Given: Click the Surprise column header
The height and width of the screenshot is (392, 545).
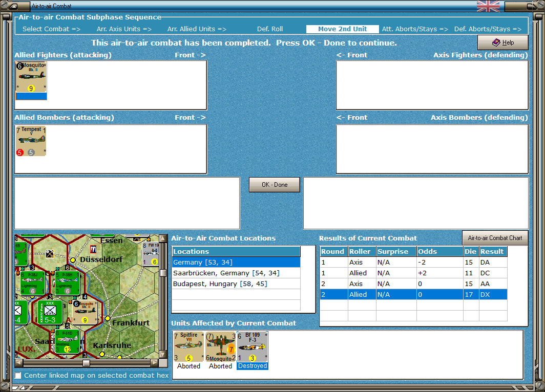Looking at the screenshot, I should point(396,251).
